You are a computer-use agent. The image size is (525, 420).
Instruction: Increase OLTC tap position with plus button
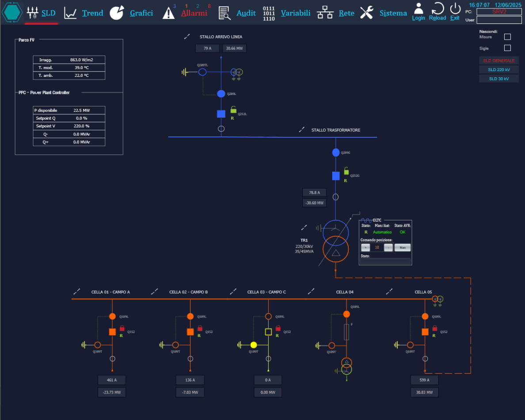[x=365, y=248]
